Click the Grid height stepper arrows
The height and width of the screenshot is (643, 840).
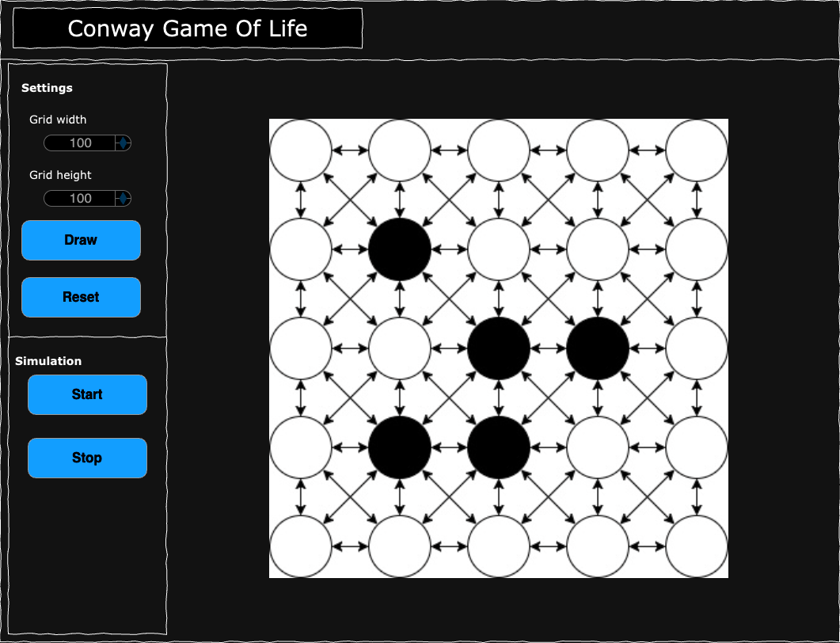[x=124, y=198]
